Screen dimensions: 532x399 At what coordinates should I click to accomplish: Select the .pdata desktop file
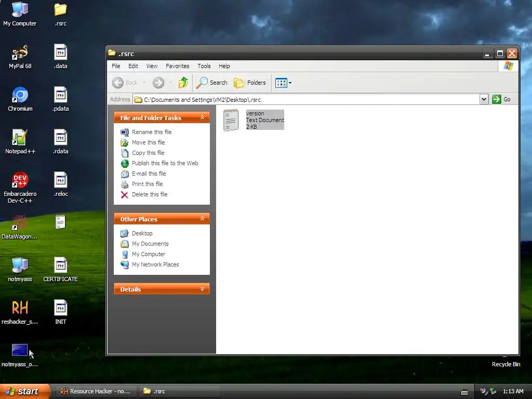coord(60,99)
